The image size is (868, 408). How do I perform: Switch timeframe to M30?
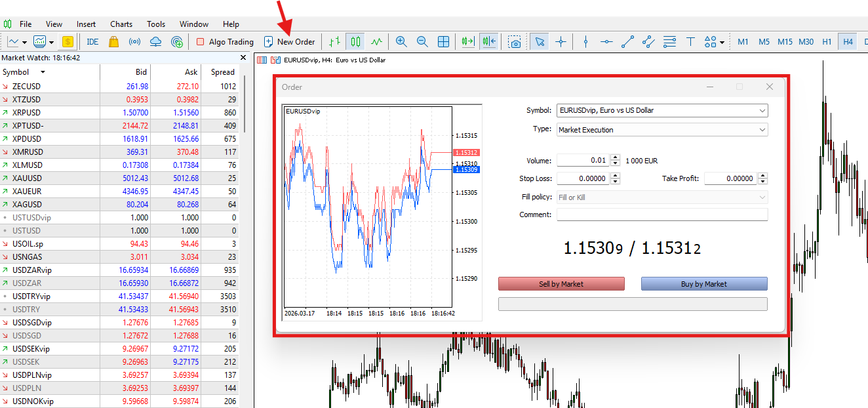point(806,41)
